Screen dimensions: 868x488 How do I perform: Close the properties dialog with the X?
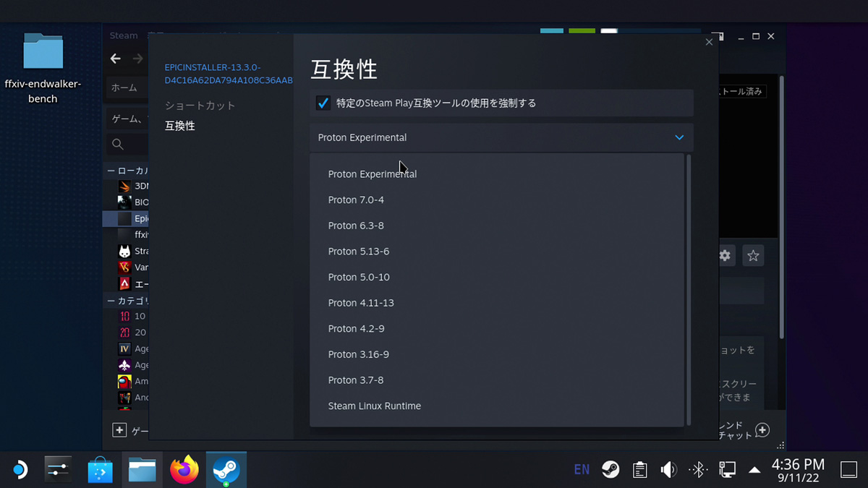pos(709,42)
